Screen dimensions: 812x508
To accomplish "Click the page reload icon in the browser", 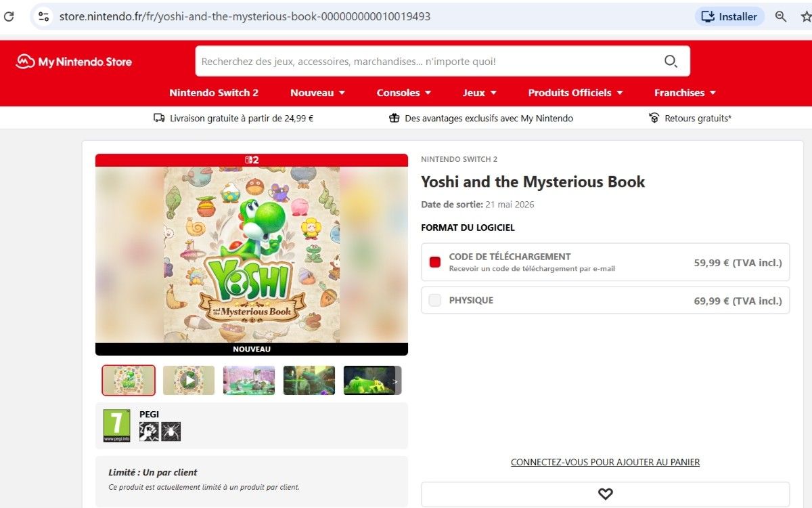I will tap(9, 16).
